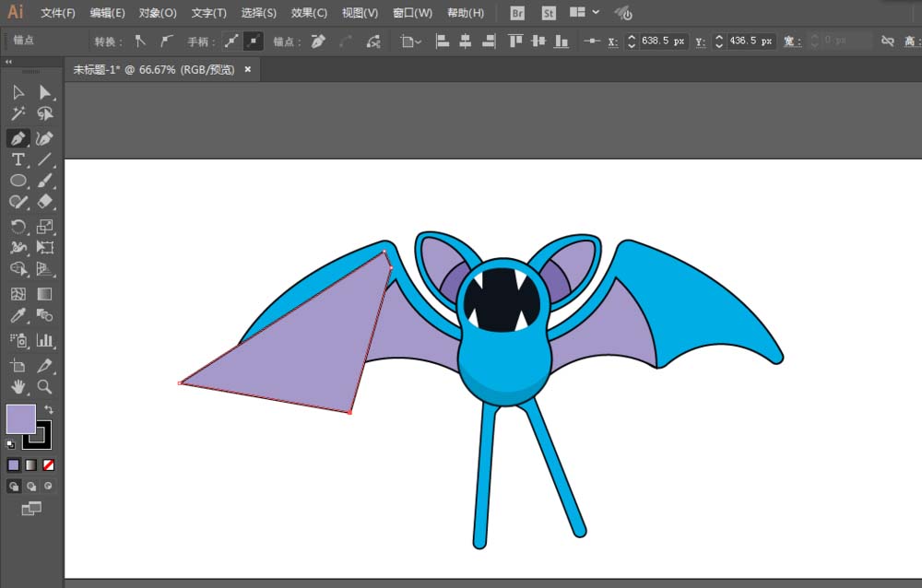Select the Lasso tool
This screenshot has height=588, width=922.
[44, 112]
